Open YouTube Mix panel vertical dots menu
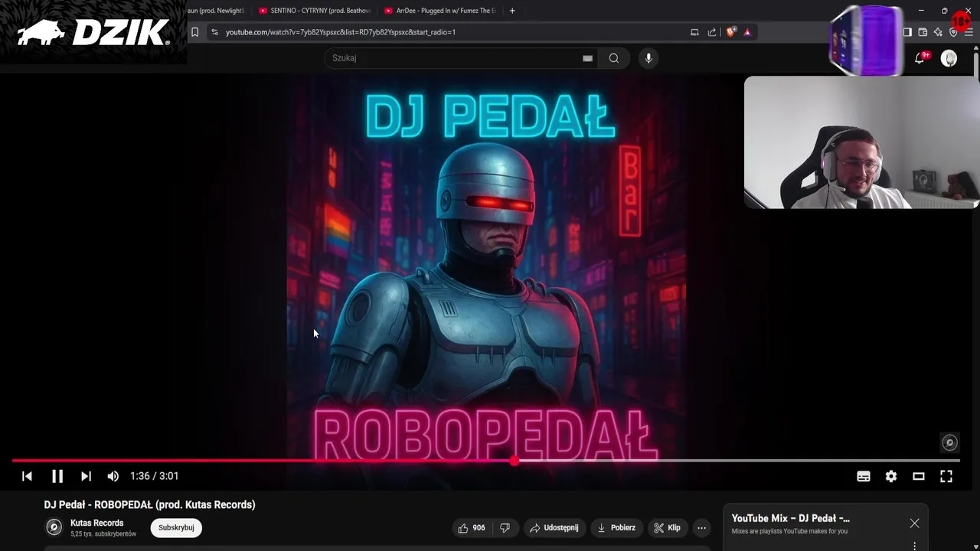The height and width of the screenshot is (551, 980). [x=914, y=546]
